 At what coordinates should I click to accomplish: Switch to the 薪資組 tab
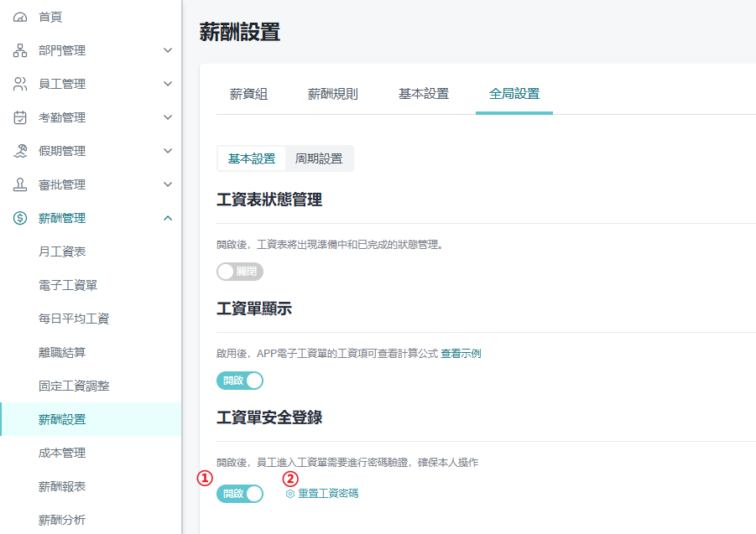(248, 94)
